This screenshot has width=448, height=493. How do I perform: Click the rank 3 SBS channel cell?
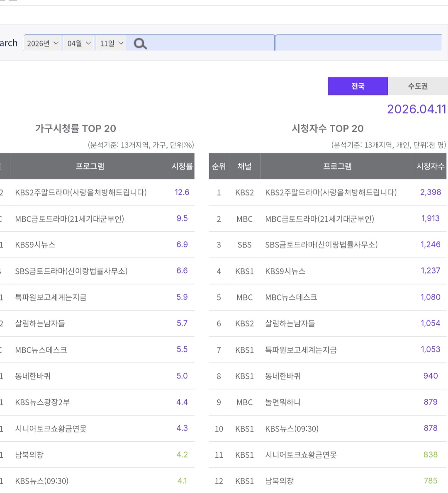click(x=244, y=245)
